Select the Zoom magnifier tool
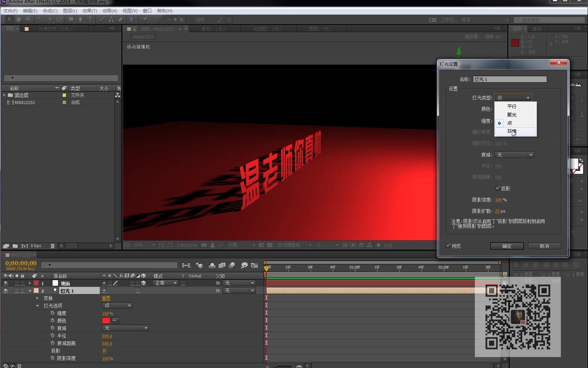This screenshot has height=368, width=588. point(28,20)
